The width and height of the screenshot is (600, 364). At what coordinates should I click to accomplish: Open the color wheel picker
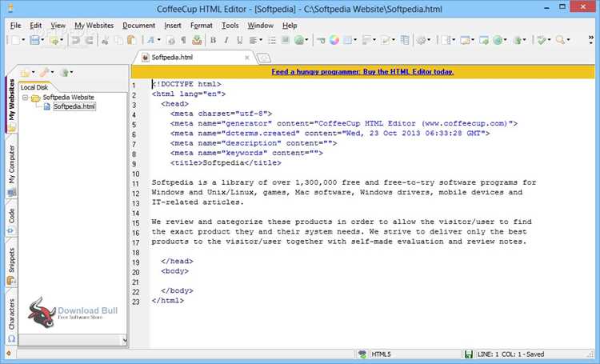coord(334,40)
